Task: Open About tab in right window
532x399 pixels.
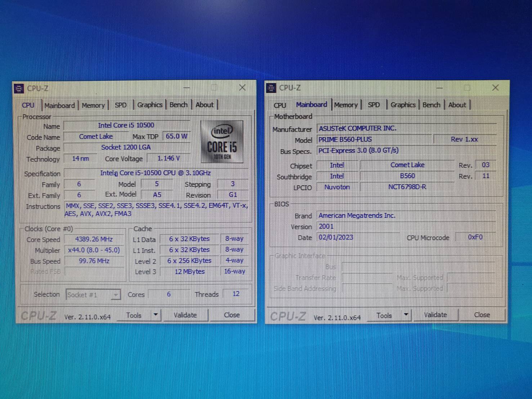Action: [x=457, y=105]
